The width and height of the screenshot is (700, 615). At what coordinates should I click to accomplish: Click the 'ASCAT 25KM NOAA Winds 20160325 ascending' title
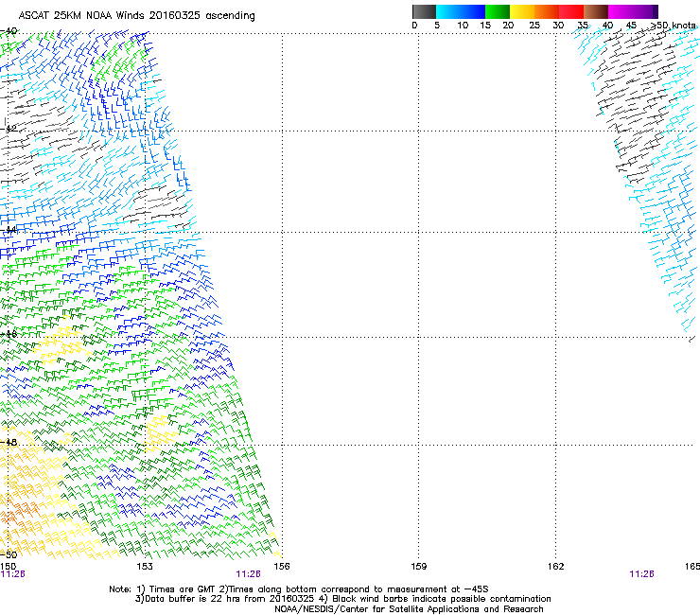[136, 16]
